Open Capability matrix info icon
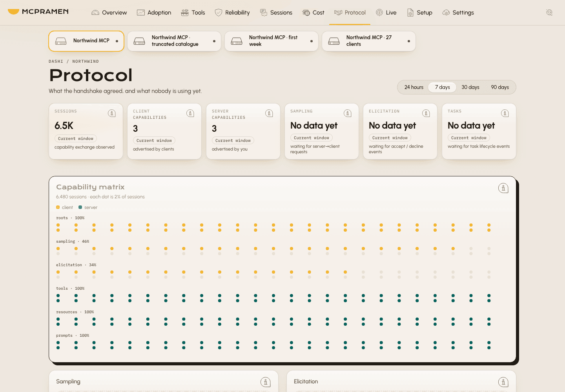565x392 pixels. point(503,188)
